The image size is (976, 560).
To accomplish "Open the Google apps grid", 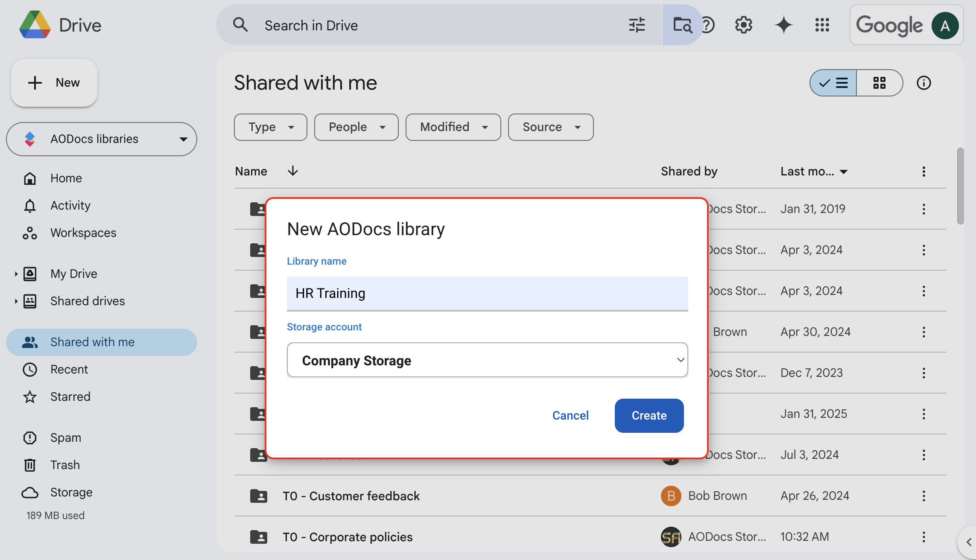I will pos(822,25).
